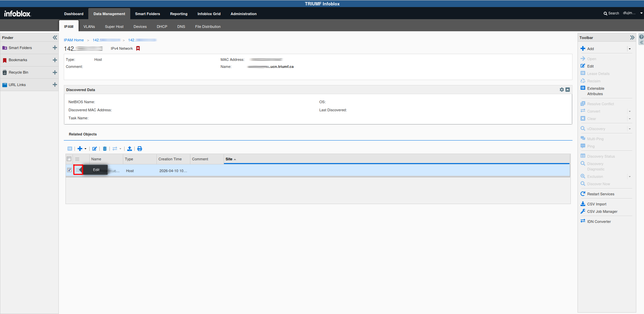Open Discovered Data gear settings

click(562, 90)
